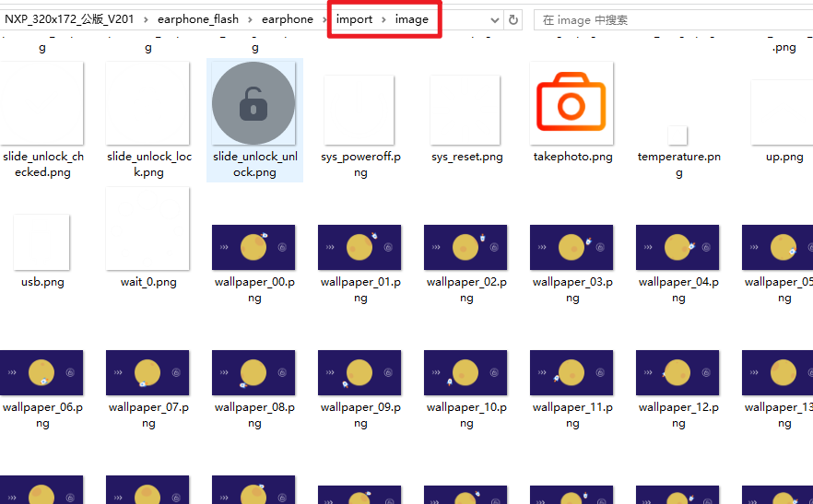
Task: Select wallpaper_03.png thumbnail
Action: tap(571, 247)
